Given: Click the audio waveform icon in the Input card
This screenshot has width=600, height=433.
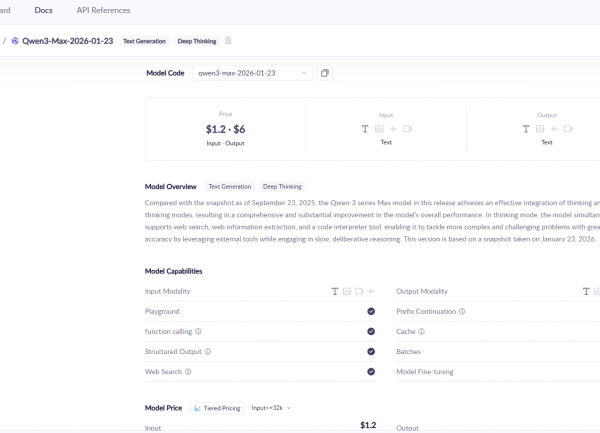Looking at the screenshot, I should (x=393, y=129).
